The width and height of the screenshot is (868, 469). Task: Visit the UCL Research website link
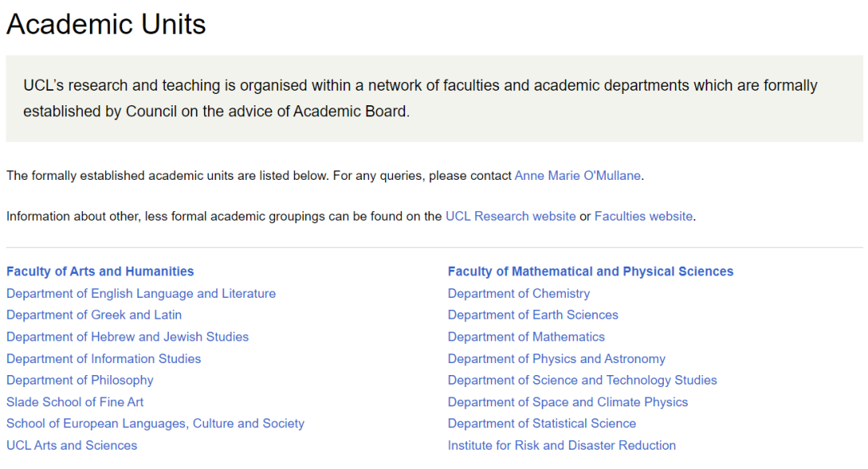click(x=510, y=216)
